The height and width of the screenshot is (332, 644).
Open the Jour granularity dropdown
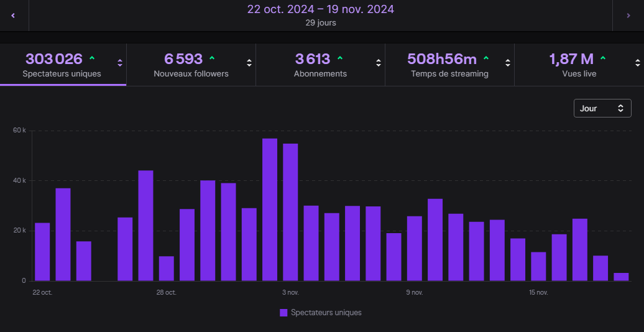coord(602,108)
